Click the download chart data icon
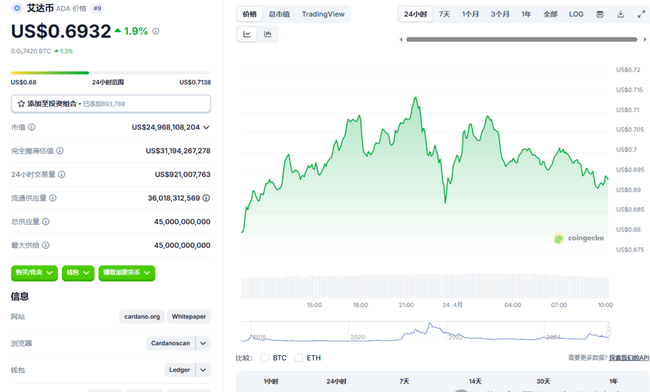Screen dimensions: 650x392 [620, 14]
